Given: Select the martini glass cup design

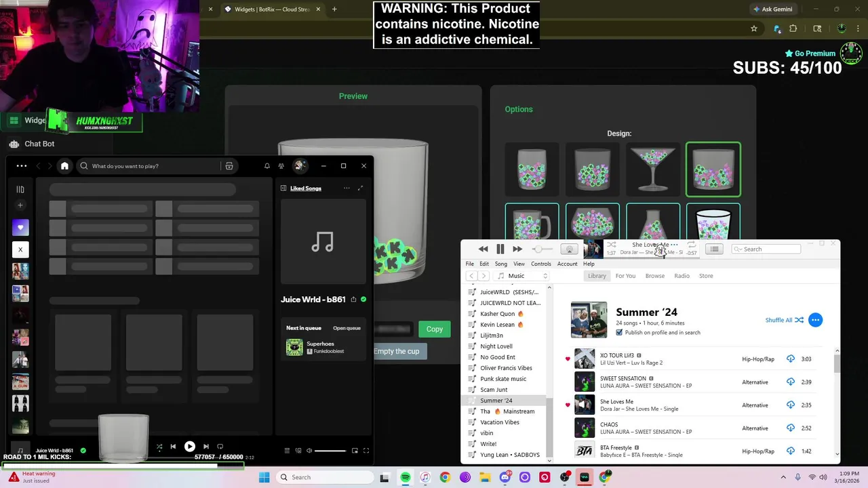Looking at the screenshot, I should 653,169.
